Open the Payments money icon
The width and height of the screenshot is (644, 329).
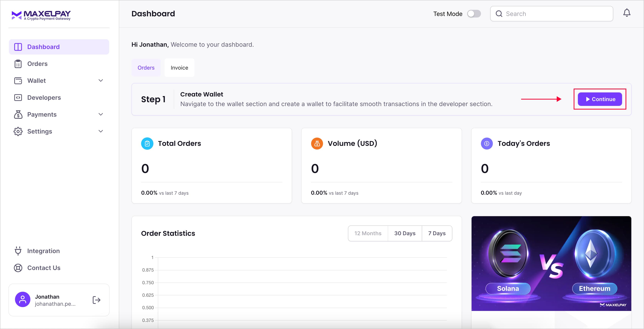(18, 114)
